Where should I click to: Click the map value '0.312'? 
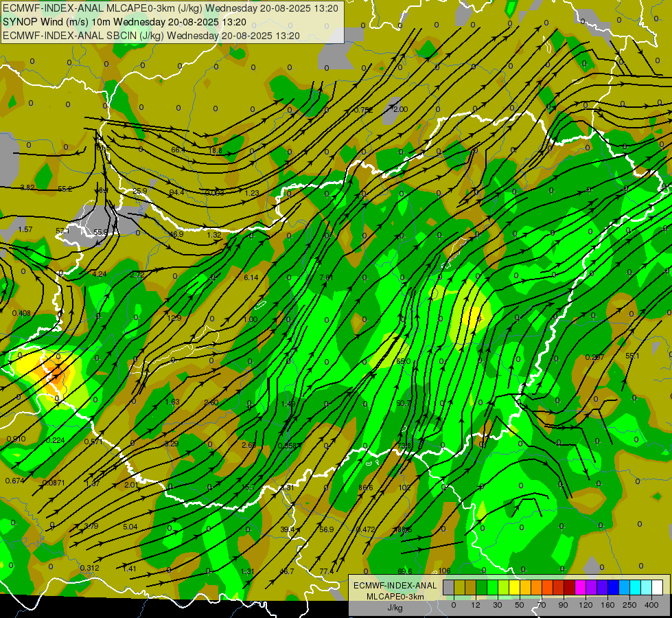tap(89, 569)
